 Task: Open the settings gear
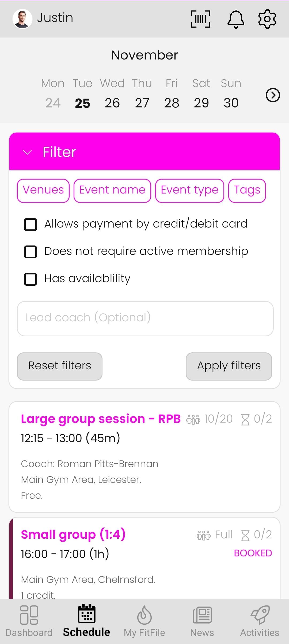(267, 19)
